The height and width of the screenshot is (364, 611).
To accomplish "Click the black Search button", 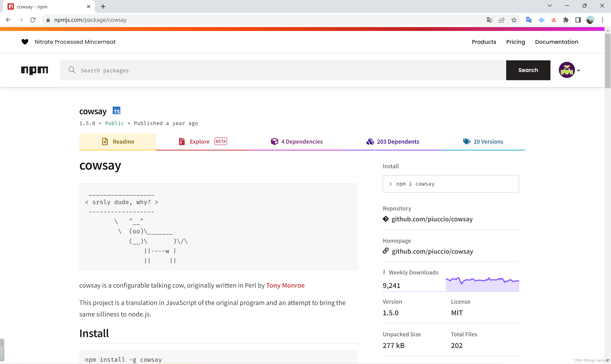I will coord(528,70).
